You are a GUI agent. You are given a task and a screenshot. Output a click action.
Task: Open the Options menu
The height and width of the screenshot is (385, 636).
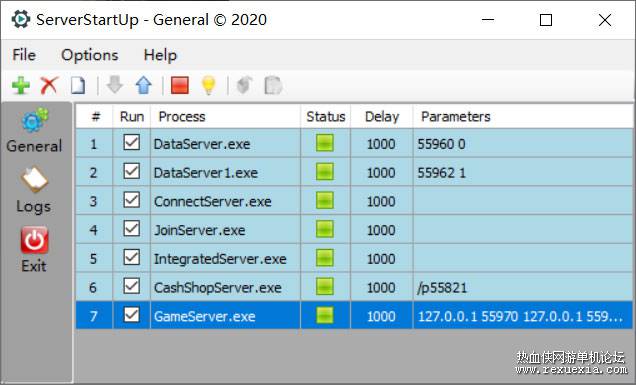(90, 55)
